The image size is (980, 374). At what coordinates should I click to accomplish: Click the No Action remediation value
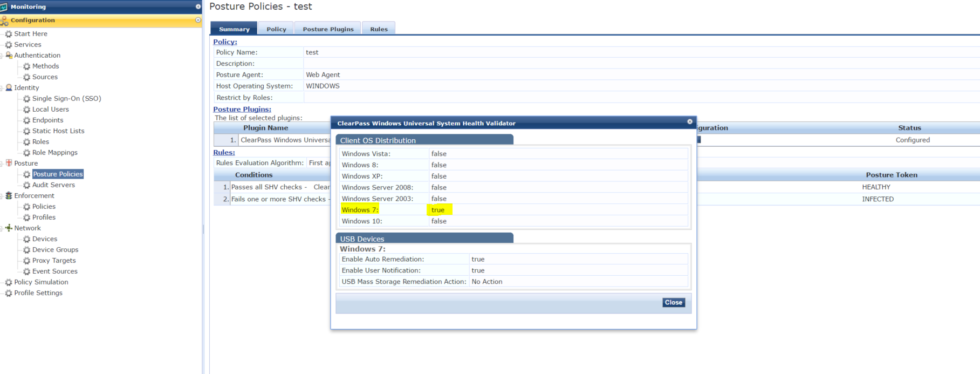click(x=487, y=282)
